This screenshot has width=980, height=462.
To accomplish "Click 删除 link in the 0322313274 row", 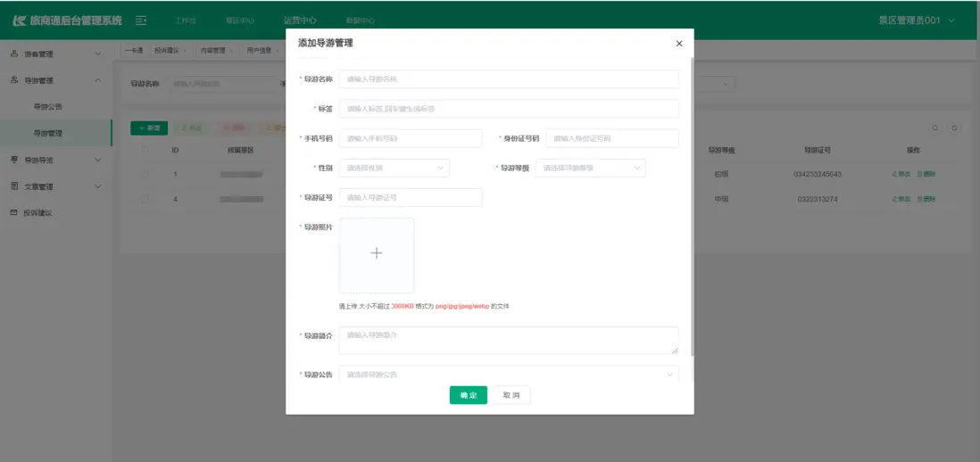I will point(926,199).
